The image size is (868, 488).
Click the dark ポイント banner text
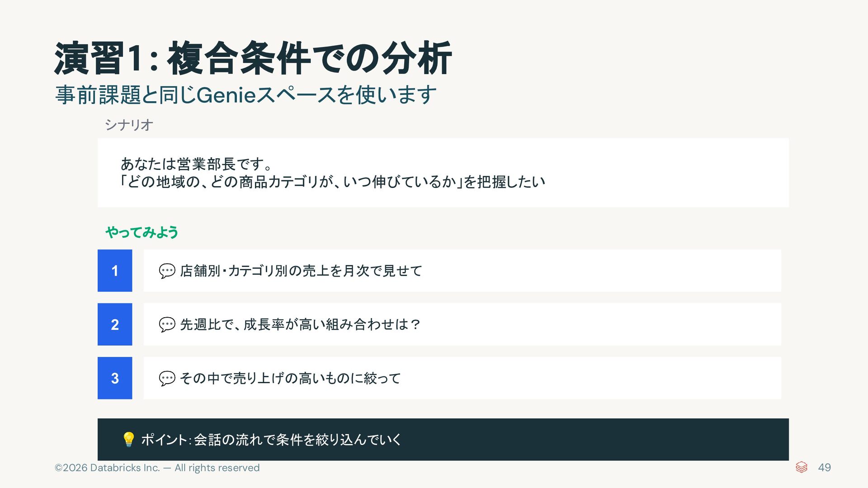click(271, 440)
